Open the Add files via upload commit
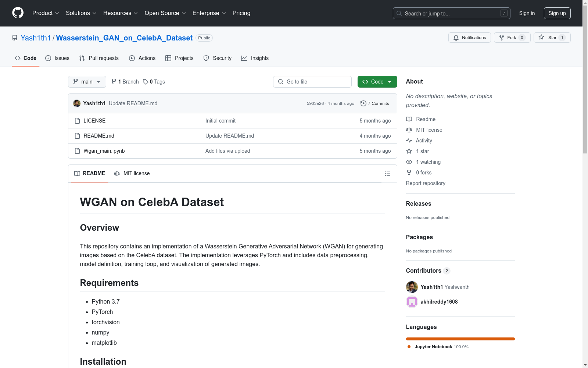Viewport: 588px width, 368px height. tap(227, 151)
